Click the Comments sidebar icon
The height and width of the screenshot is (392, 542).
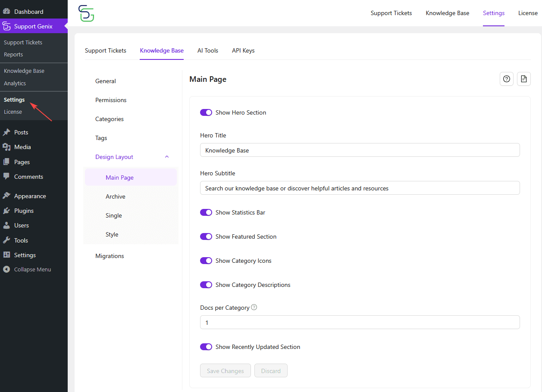pos(6,177)
